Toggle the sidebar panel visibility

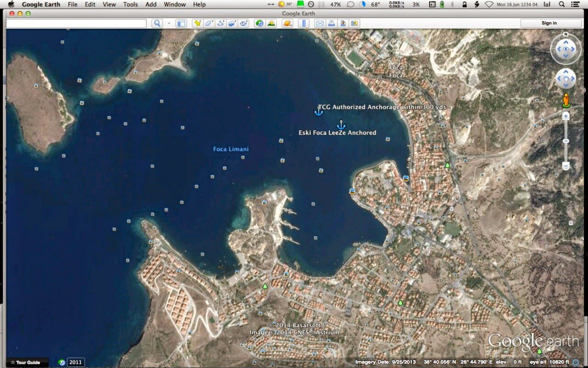point(181,23)
